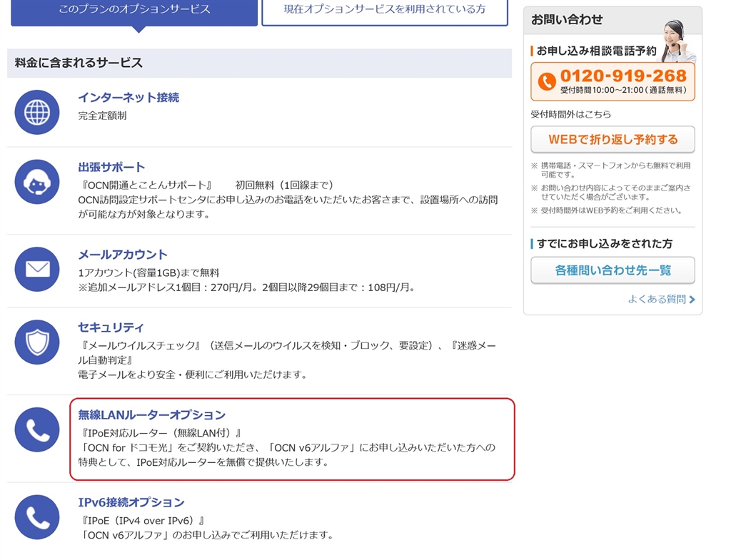731x560 pixels.
Task: Click the 電子メールをより安全・便利に line
Action: point(192,375)
